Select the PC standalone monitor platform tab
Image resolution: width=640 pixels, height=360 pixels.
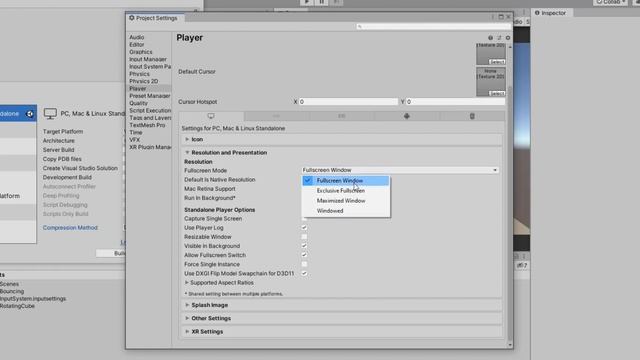pos(211,116)
